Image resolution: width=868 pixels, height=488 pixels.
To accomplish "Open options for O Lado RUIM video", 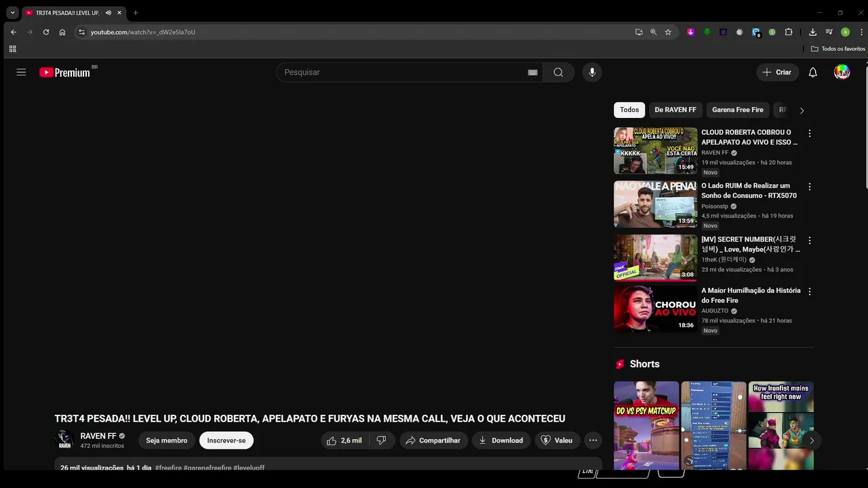I will coord(809,186).
